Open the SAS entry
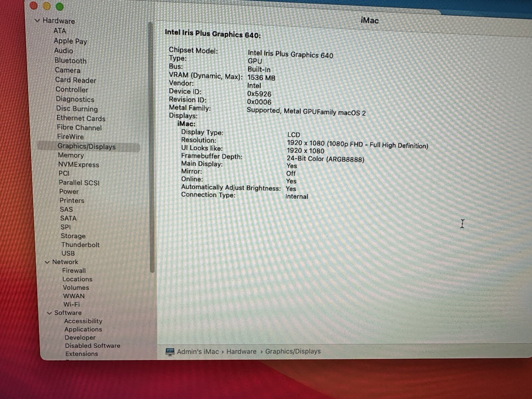The image size is (532, 399). pos(66,209)
